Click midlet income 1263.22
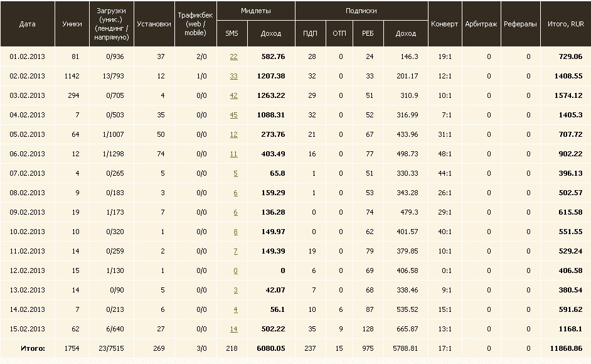Screen dimensions: 591x364 pyautogui.click(x=271, y=95)
